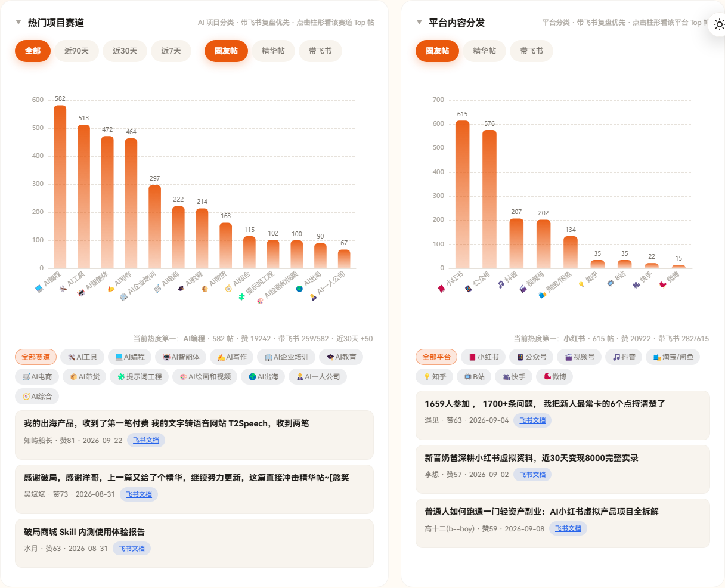
Task: Open post "普通人如何跑通一门轻资产副业"
Action: click(563, 523)
